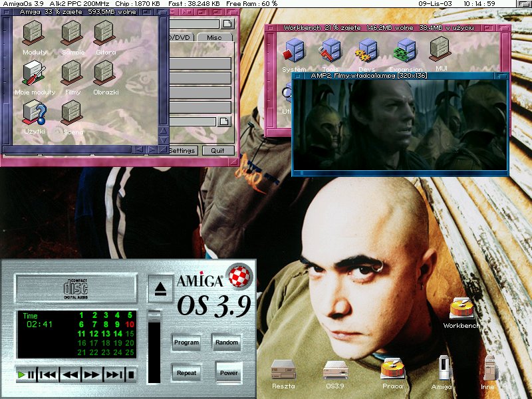The image size is (532, 399).
Task: Select track 18 in the CD track list
Action: pyautogui.click(x=106, y=343)
